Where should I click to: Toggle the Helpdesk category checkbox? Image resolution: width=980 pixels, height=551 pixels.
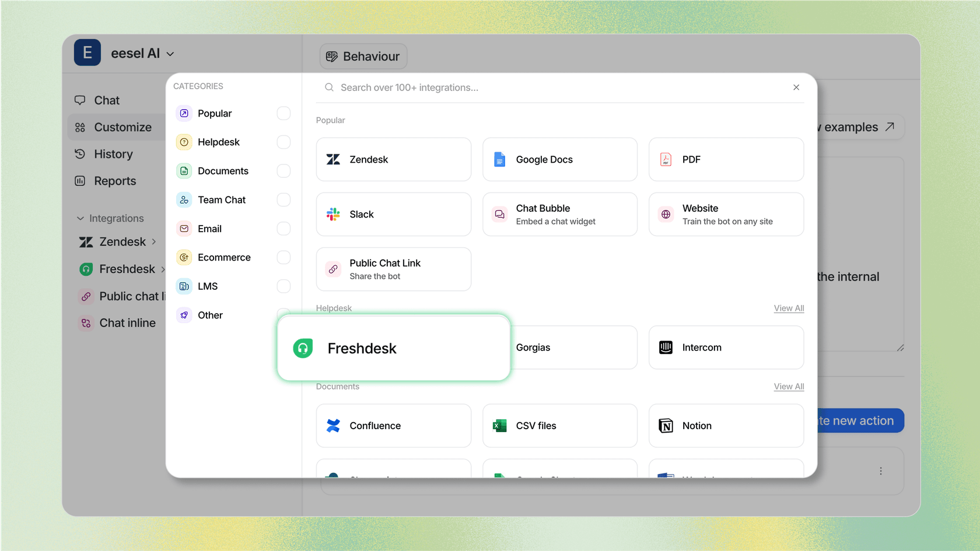[283, 142]
